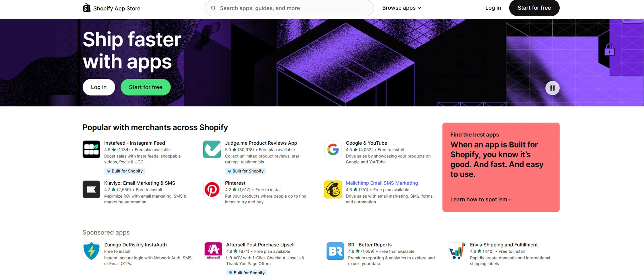Click the Shopify bag logo icon
The height and width of the screenshot is (275, 644).
[86, 8]
